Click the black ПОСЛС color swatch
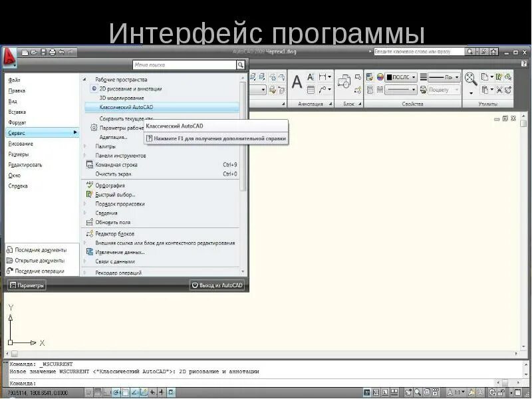 (x=390, y=77)
